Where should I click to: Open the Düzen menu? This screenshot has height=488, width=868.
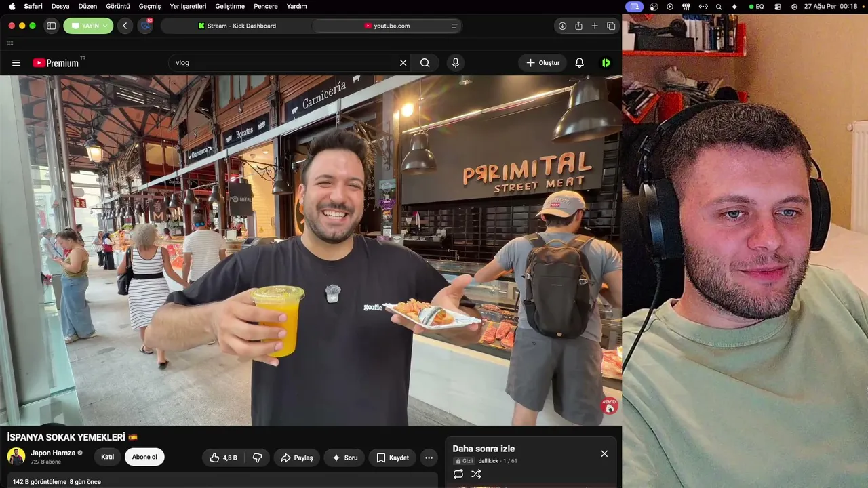[87, 6]
